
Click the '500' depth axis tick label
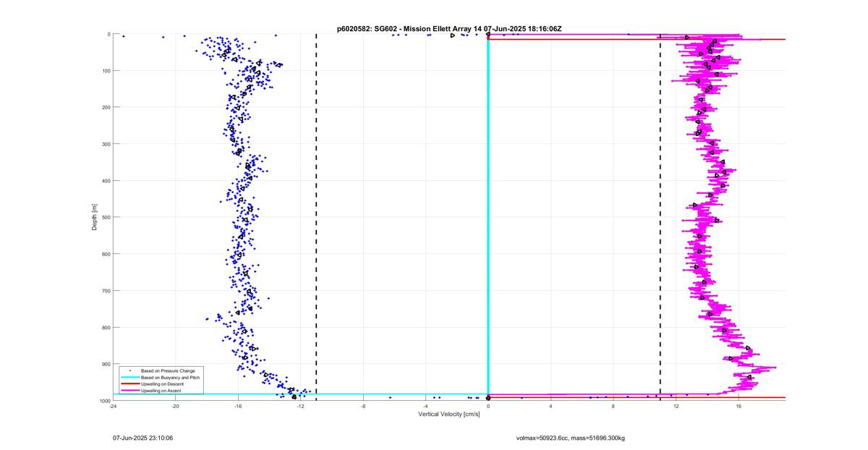(105, 217)
